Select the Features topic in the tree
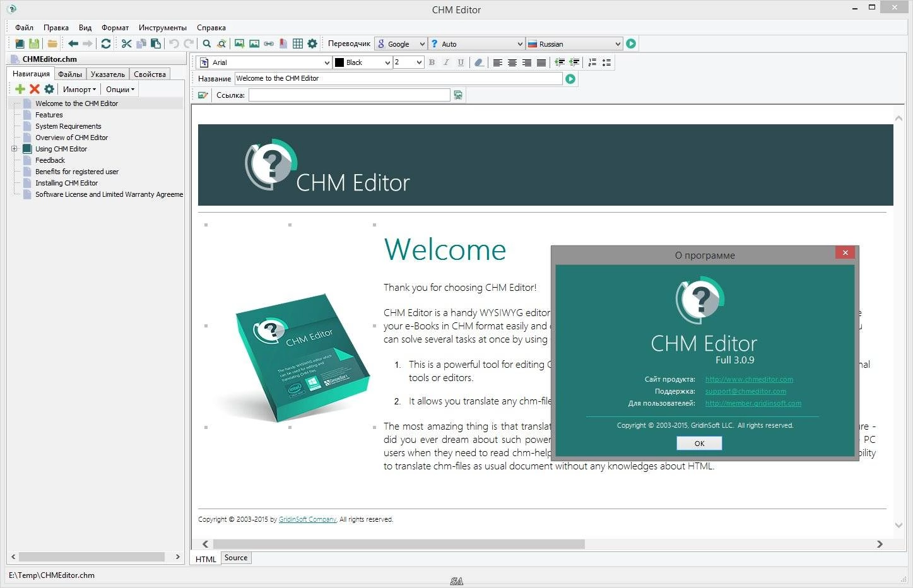Image resolution: width=913 pixels, height=588 pixels. 49,115
